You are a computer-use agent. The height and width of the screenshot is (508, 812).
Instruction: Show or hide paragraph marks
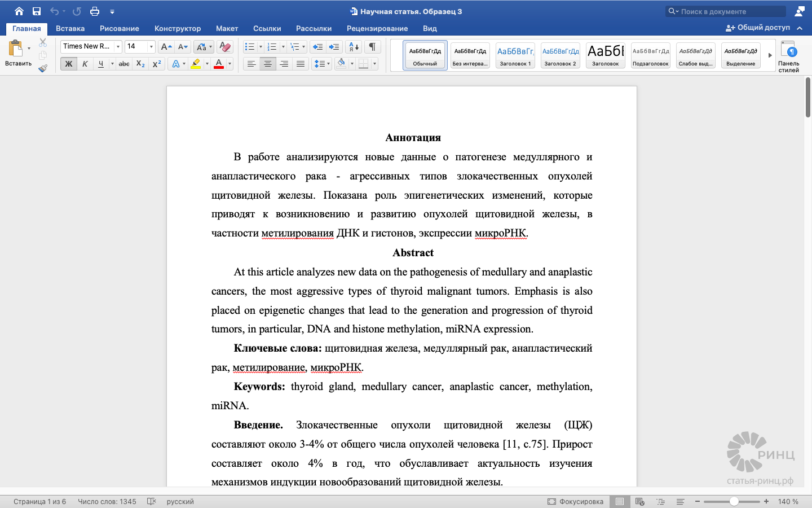click(x=372, y=47)
